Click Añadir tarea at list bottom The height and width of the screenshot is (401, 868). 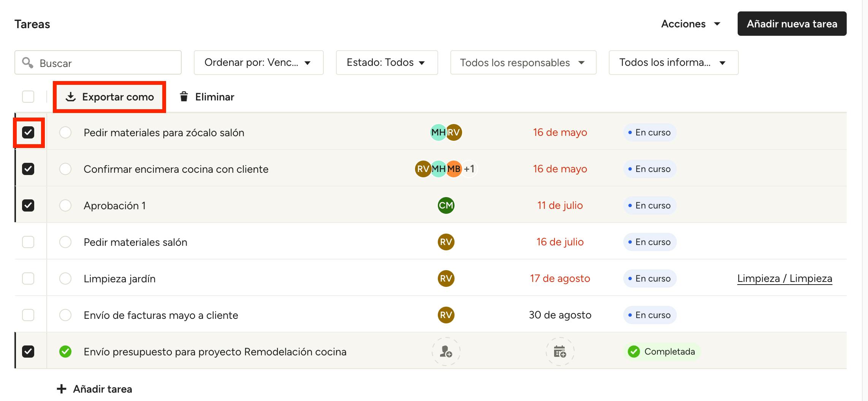[x=95, y=389]
